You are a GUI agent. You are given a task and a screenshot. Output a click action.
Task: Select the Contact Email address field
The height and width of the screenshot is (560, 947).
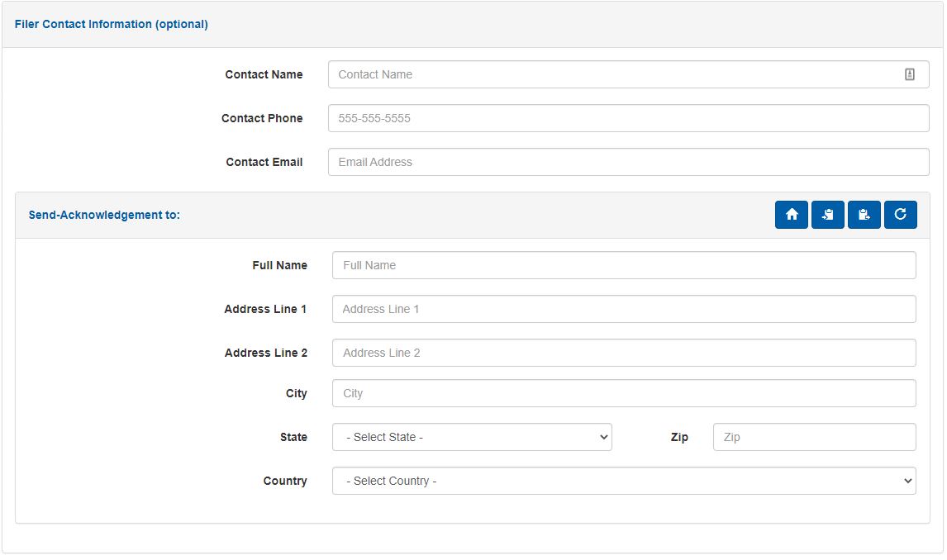tap(628, 162)
